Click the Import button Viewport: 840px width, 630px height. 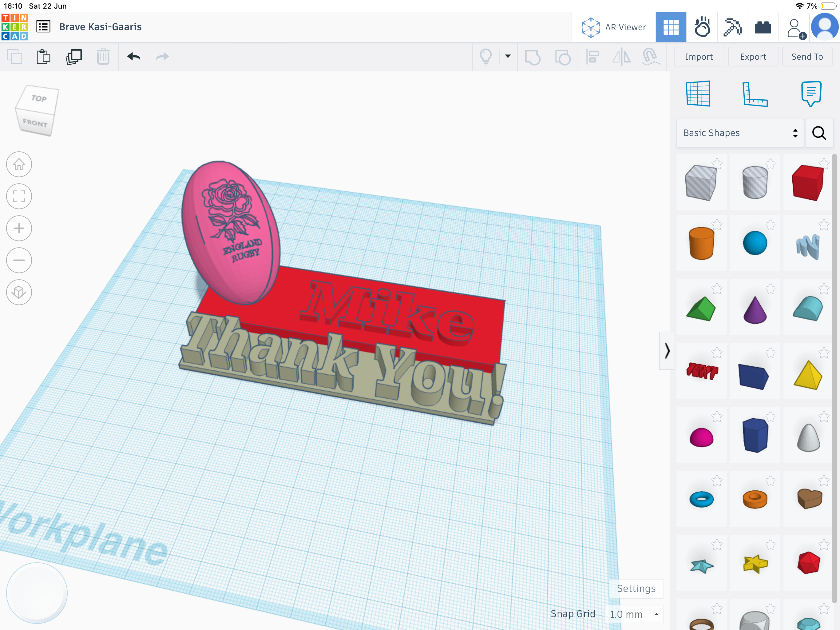(x=699, y=57)
